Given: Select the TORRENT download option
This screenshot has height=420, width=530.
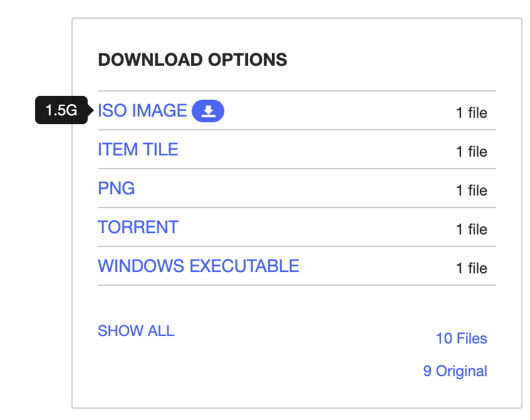Looking at the screenshot, I should click(138, 228).
